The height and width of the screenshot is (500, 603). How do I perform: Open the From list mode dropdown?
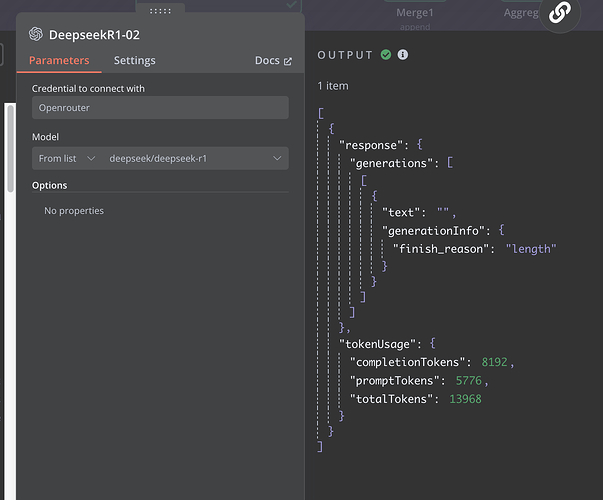[66, 158]
